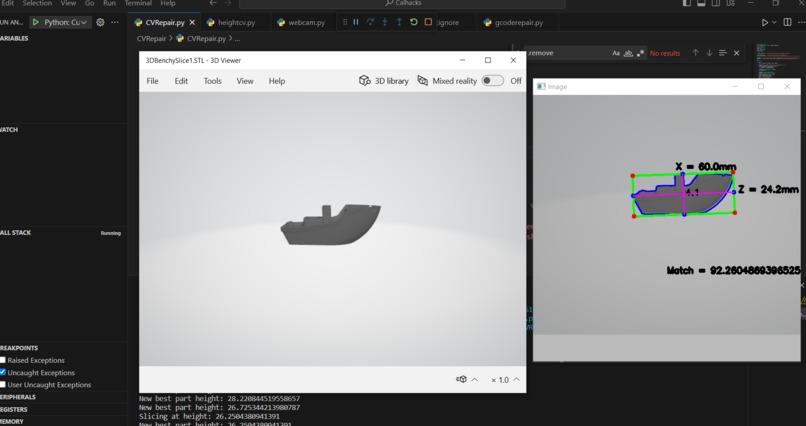806x426 pixels.
Task: Open the Selection menu in VS Code
Action: click(37, 3)
